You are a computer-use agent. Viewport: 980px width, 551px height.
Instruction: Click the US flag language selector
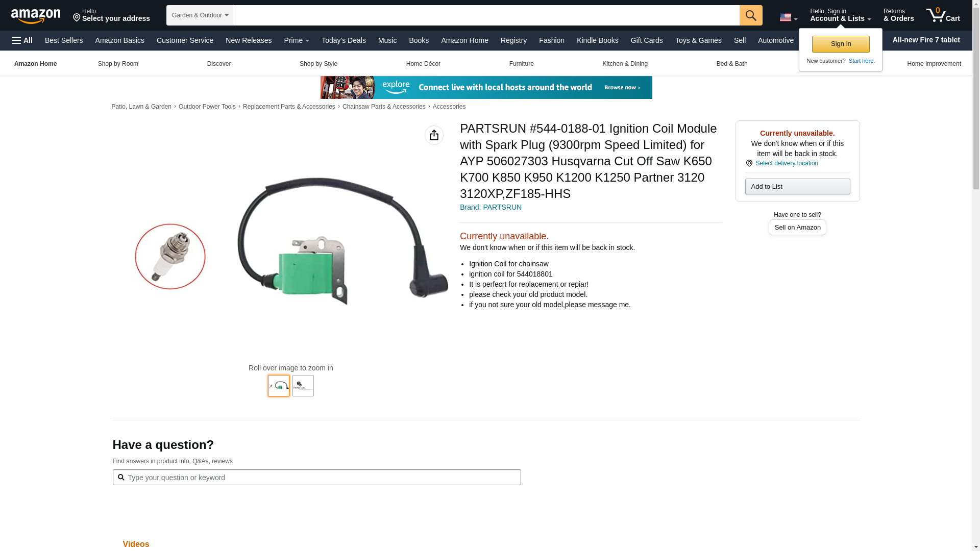click(788, 18)
